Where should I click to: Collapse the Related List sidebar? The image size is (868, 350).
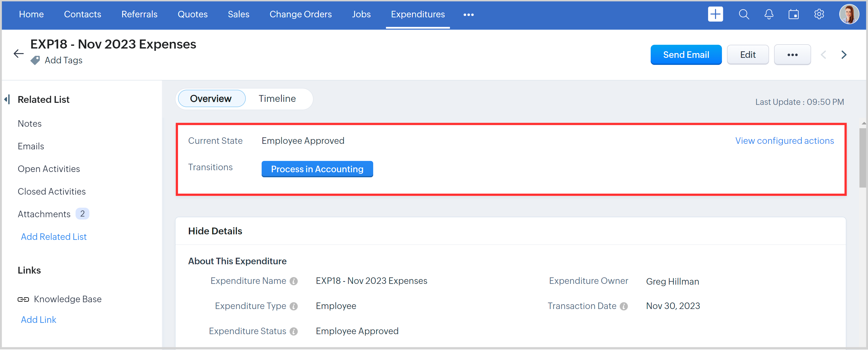click(x=7, y=99)
